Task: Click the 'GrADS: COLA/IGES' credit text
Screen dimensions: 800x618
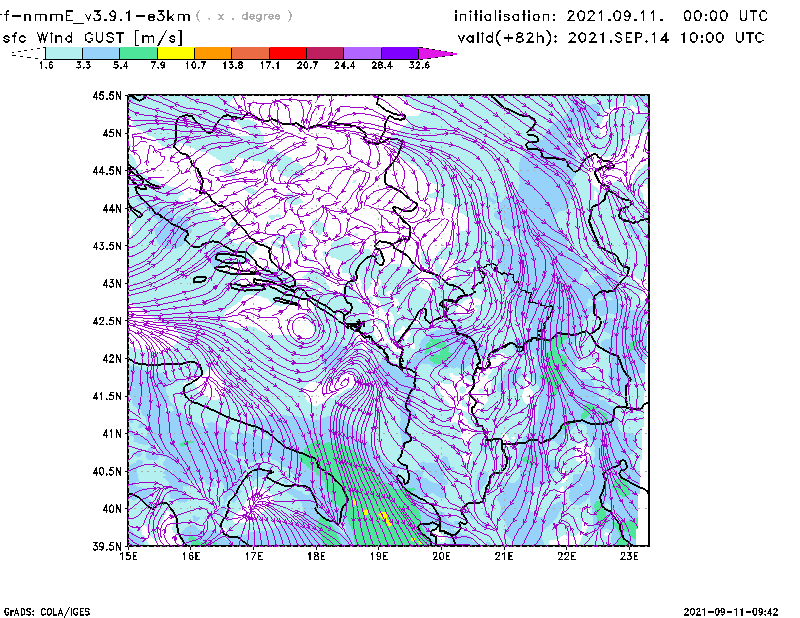Action: pos(47,611)
